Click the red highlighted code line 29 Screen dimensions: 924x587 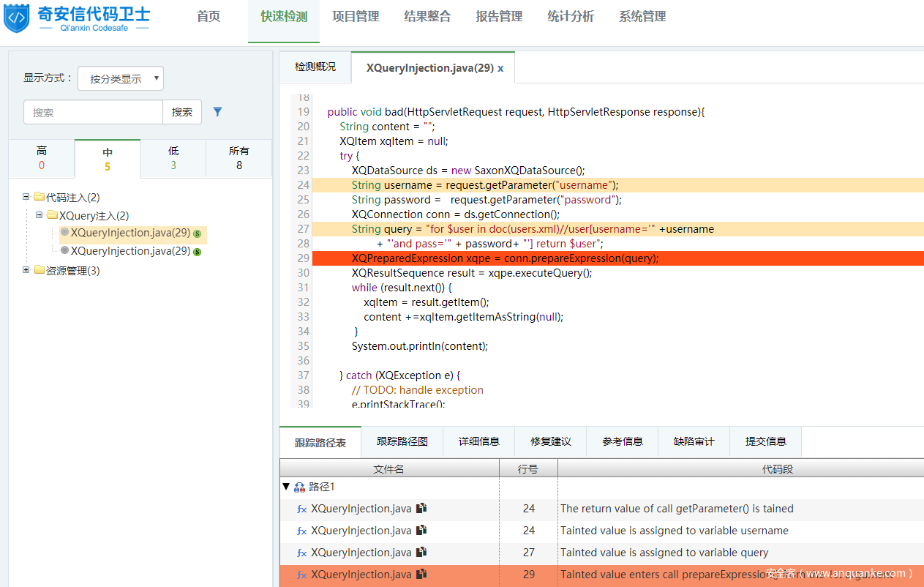pos(505,258)
